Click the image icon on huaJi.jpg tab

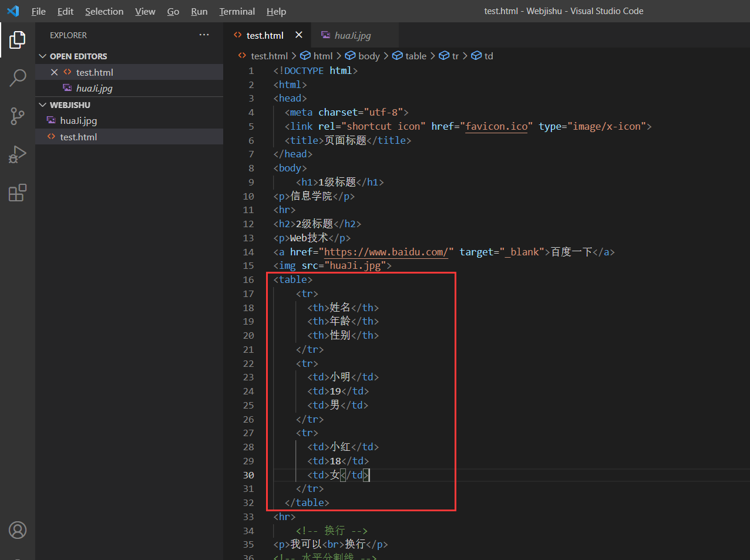325,35
